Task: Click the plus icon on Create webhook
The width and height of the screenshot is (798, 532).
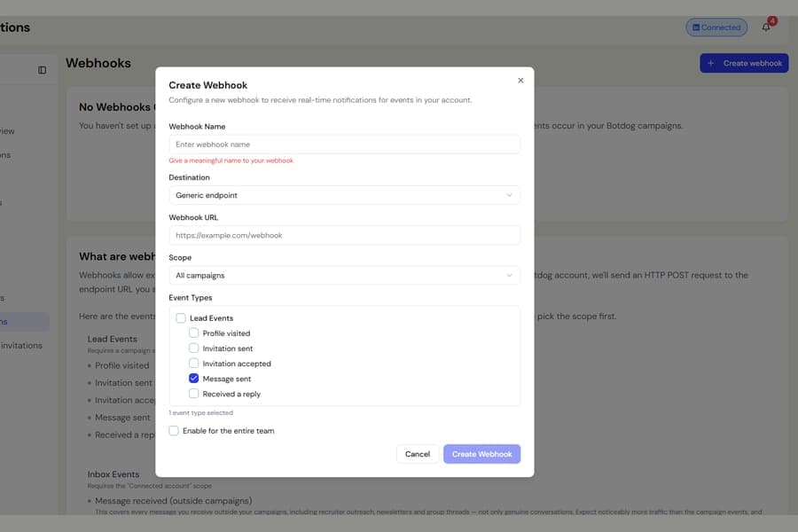Action: 711,63
